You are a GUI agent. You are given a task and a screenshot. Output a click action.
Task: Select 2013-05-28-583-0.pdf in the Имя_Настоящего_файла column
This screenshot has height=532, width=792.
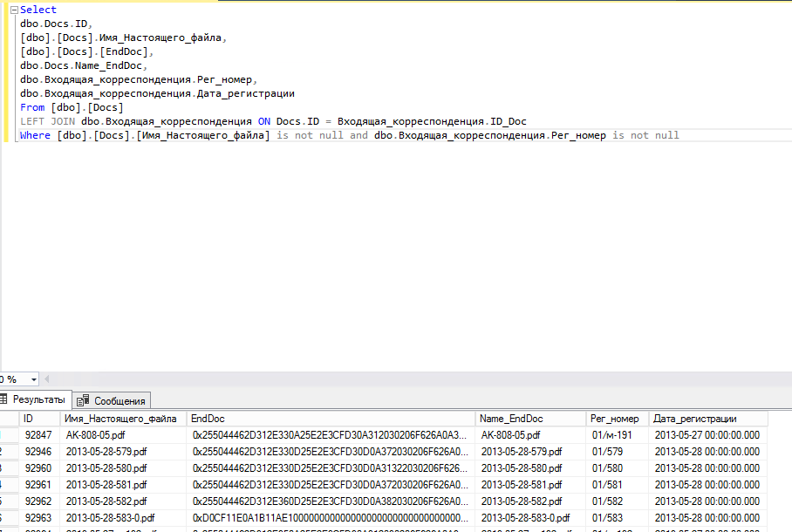(x=123, y=518)
